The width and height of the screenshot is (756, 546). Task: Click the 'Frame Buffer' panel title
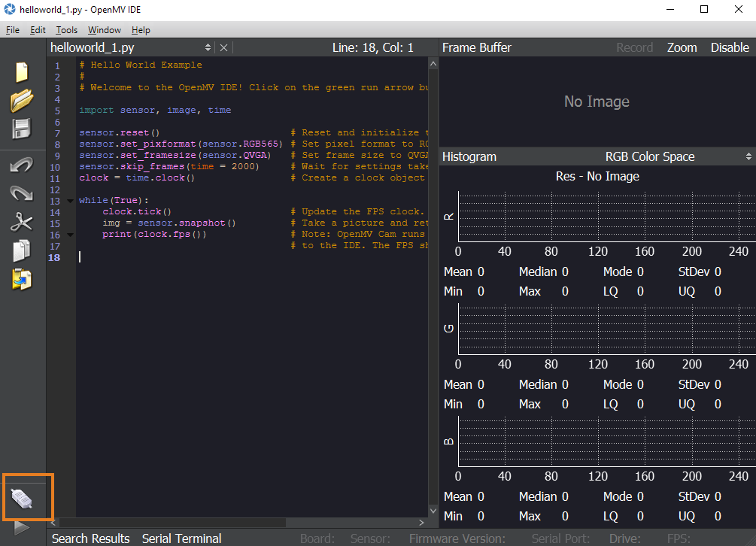pos(476,47)
